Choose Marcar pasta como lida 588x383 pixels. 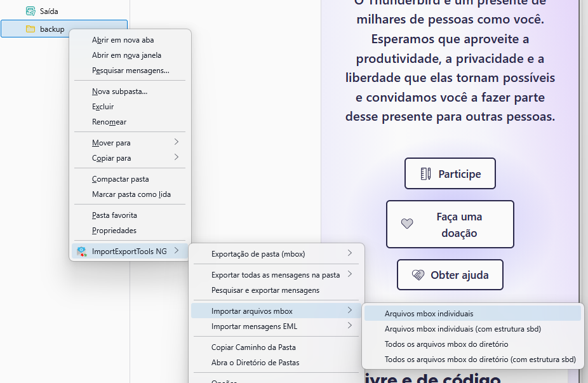point(130,195)
